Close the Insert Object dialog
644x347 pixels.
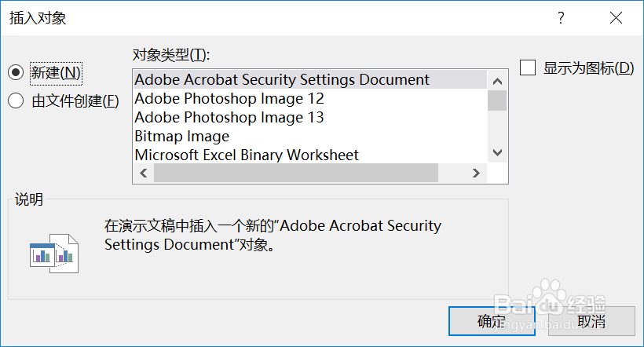click(x=616, y=17)
